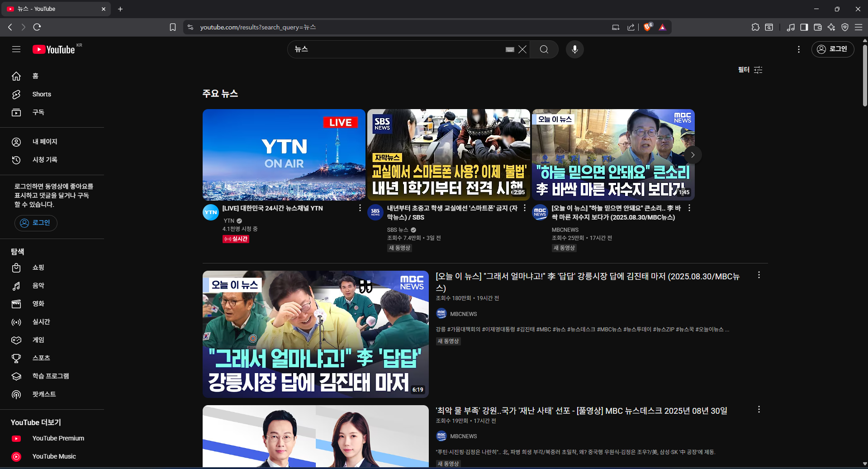Select the 뉴스 - YouTube tab

click(x=56, y=9)
